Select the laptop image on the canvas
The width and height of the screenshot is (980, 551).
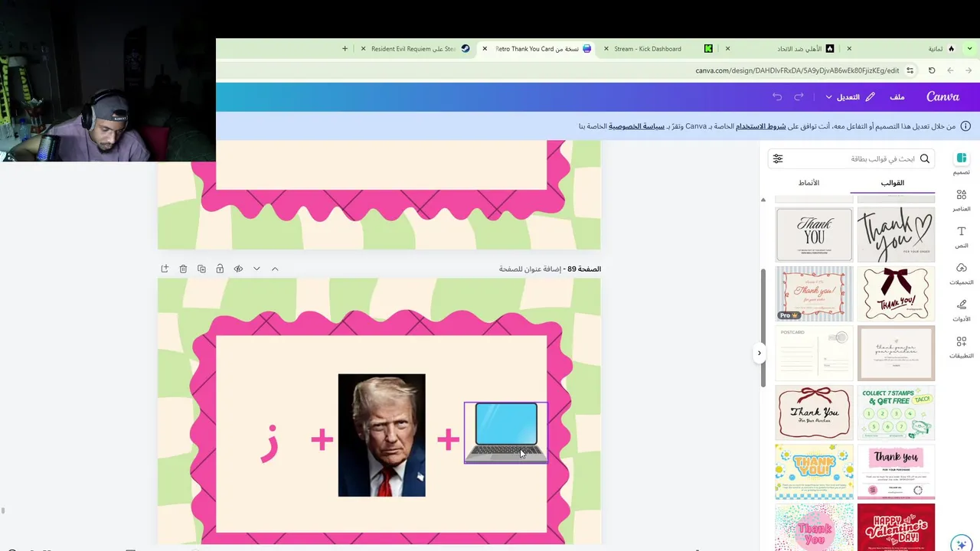506,432
